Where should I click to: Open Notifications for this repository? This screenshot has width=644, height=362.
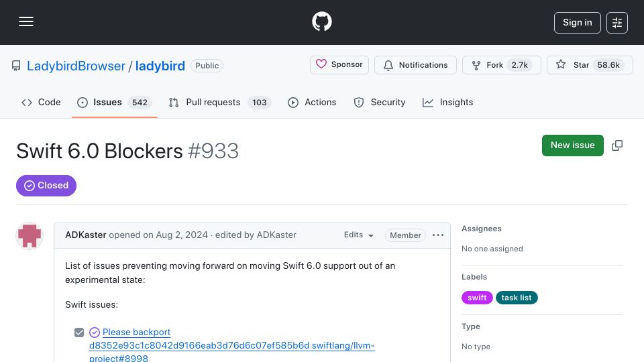(x=415, y=65)
